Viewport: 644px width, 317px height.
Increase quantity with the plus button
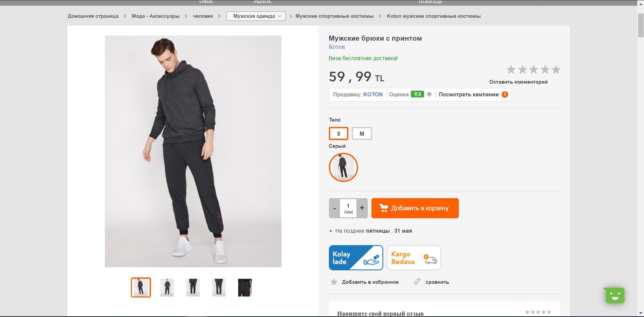point(362,208)
